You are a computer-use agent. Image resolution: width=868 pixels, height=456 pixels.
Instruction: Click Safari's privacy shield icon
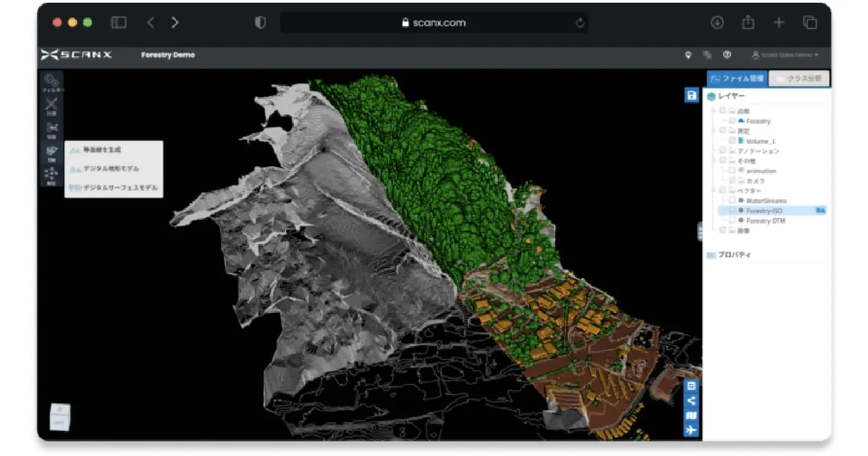[260, 22]
